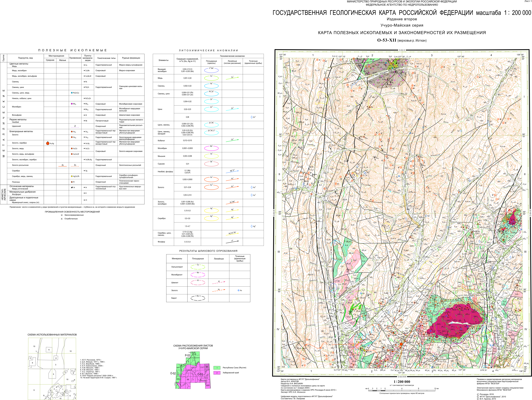This screenshot has height=400, width=532.
Task: Click the orange Au¹,Mo¹ dispersion arrow
Action: [x=232, y=203]
